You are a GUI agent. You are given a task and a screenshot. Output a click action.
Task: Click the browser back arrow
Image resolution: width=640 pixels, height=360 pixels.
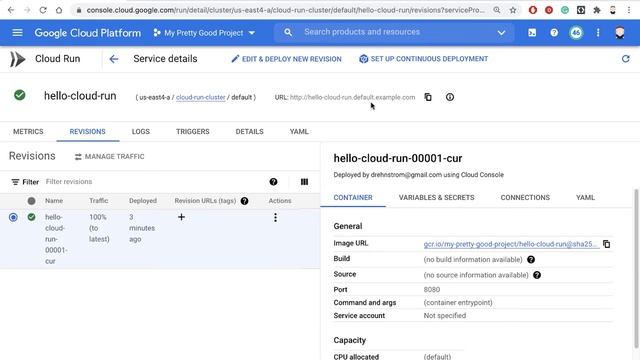[x=11, y=10]
